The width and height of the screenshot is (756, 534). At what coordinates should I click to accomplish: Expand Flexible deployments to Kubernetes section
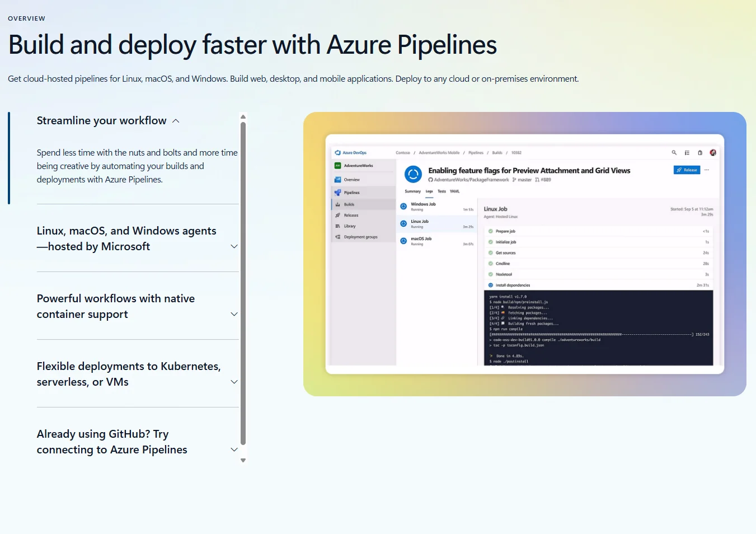click(x=137, y=374)
